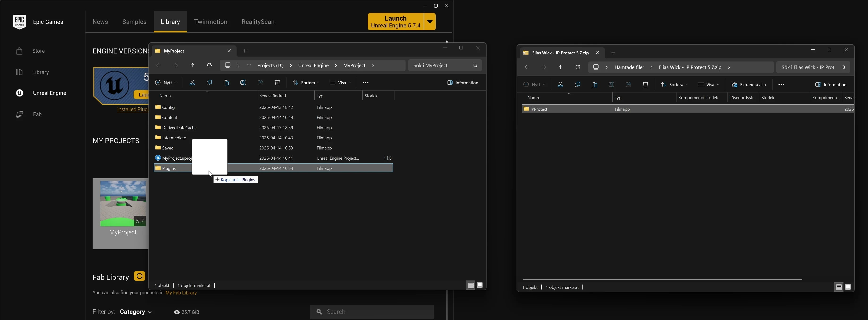
Task: Open Library in the Epic sidebar
Action: click(x=32, y=72)
